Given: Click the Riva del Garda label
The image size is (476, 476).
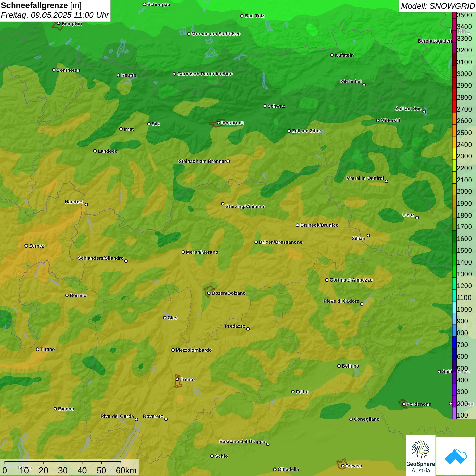Looking at the screenshot, I should tap(117, 416).
